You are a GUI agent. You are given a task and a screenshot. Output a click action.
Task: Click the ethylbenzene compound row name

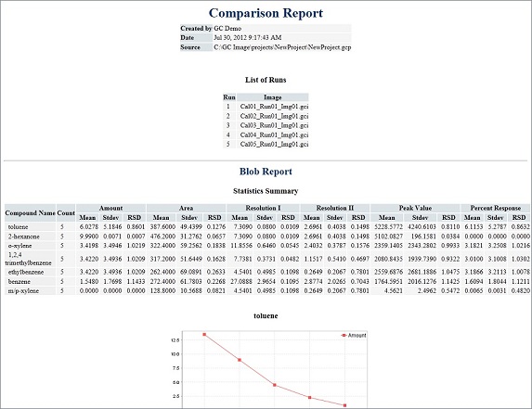[26, 272]
